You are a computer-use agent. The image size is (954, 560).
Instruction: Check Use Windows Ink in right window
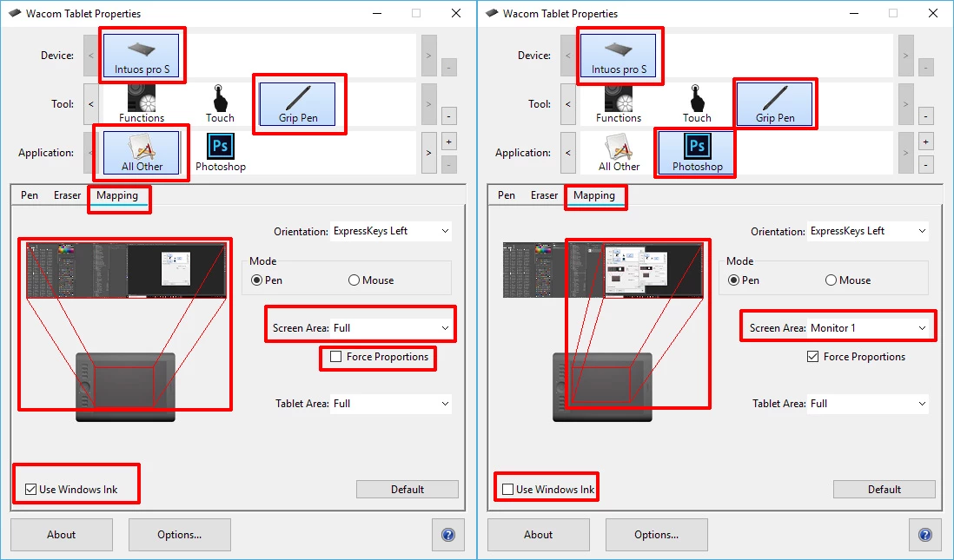point(508,490)
